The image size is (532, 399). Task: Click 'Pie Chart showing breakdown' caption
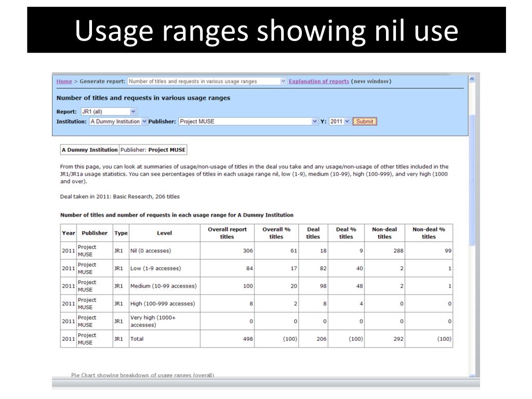142,375
